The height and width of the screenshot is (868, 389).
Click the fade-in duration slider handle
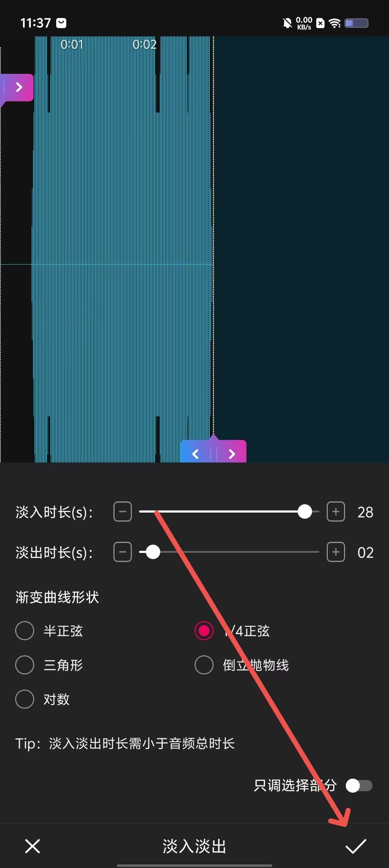305,511
